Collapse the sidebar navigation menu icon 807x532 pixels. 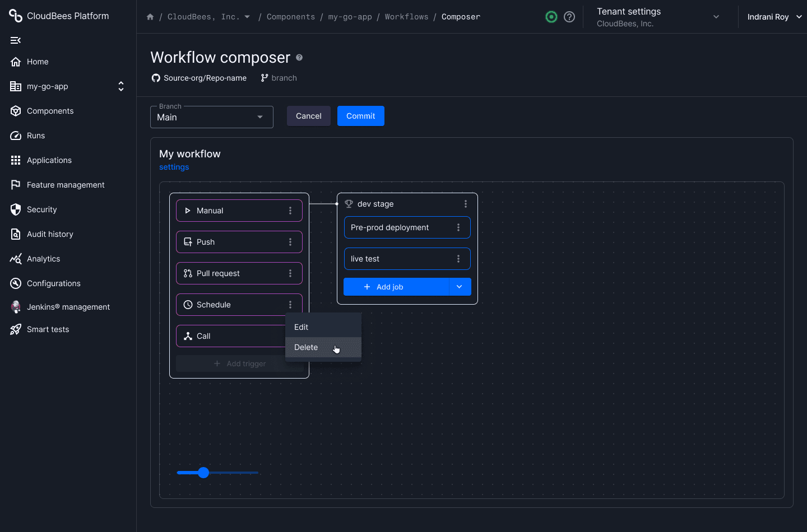(x=16, y=40)
